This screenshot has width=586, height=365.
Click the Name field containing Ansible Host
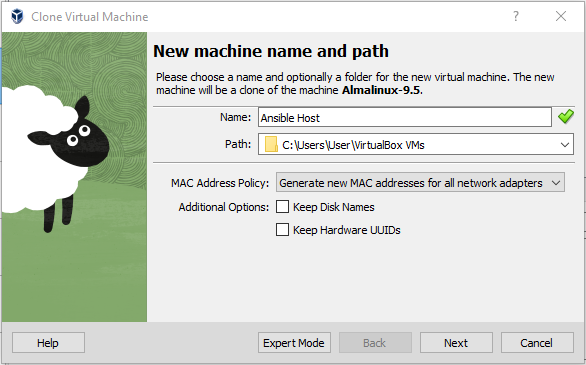(x=404, y=117)
